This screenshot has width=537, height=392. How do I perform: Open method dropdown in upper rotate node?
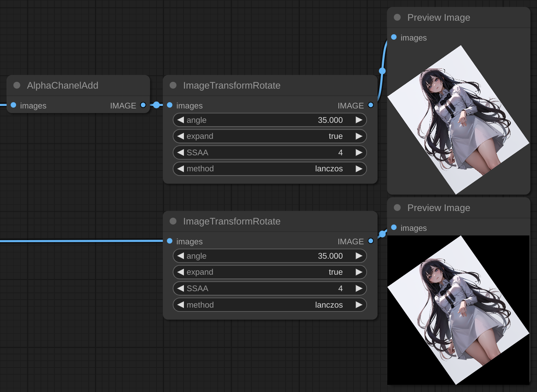270,169
